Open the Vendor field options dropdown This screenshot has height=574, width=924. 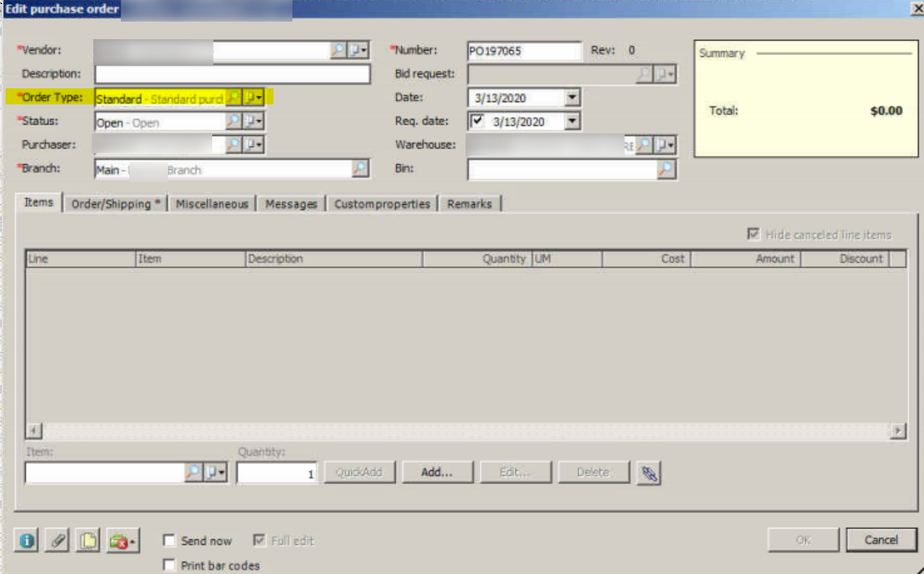point(358,50)
